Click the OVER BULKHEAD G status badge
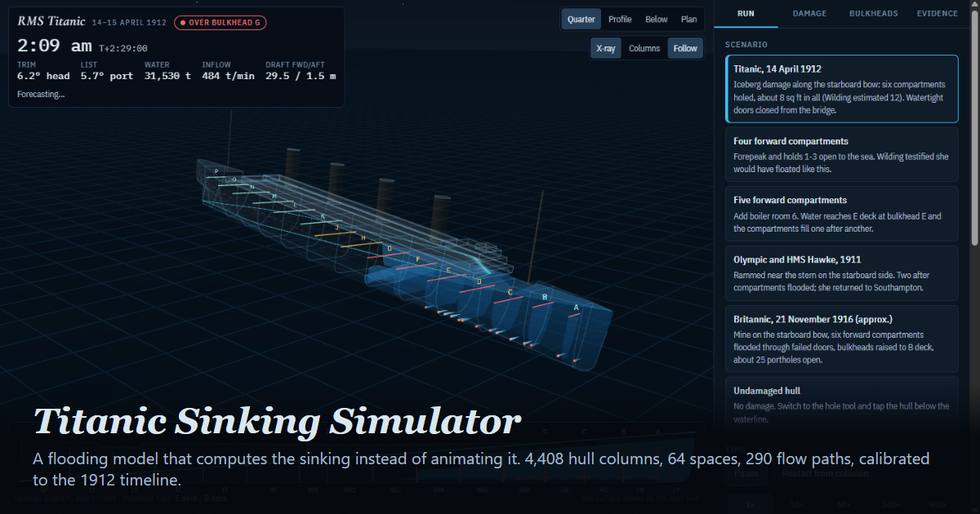 click(220, 22)
